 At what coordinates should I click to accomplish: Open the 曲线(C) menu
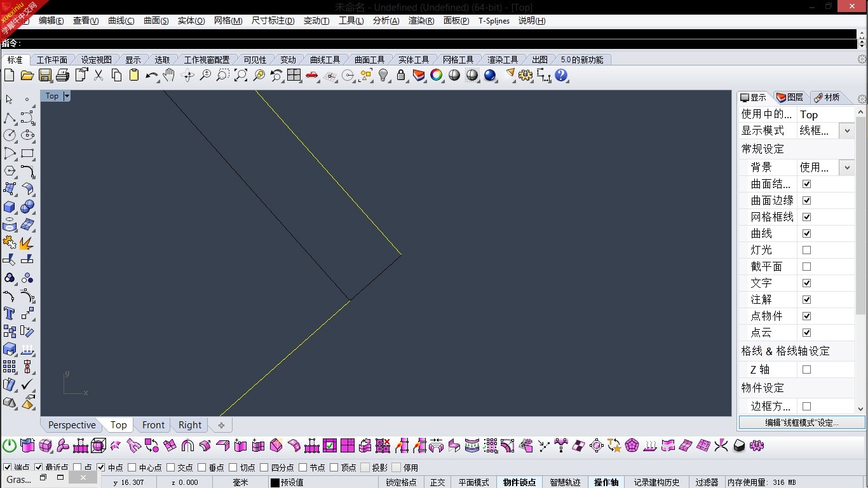(x=121, y=20)
